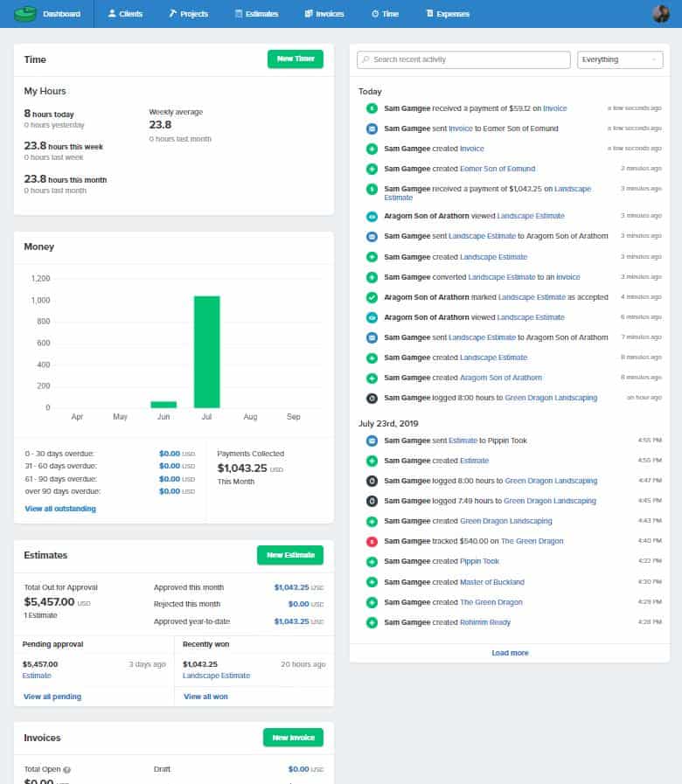
Task: Start a New Timer
Action: (x=296, y=59)
